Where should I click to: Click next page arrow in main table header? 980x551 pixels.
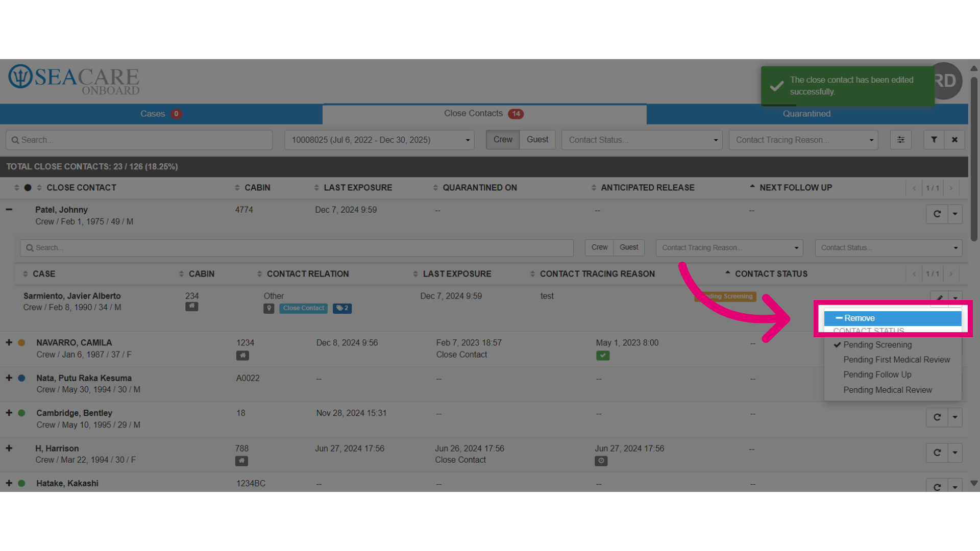coord(951,188)
